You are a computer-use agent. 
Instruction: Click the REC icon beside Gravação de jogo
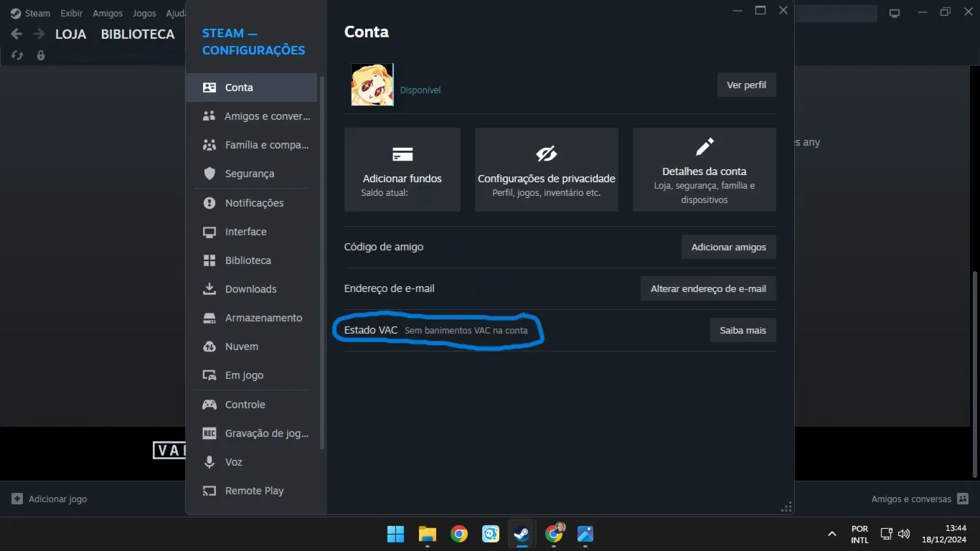pos(209,433)
